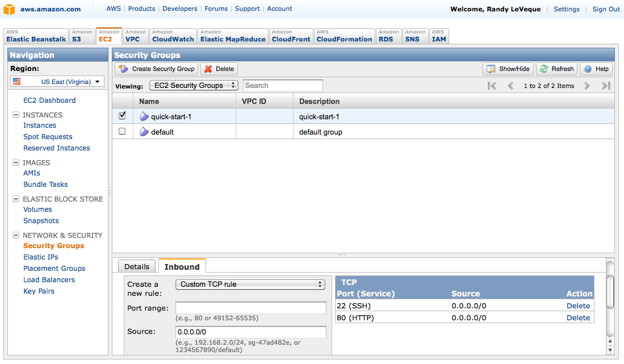Viewport: 624px width, 364px height.
Task: Delete the 22 (SSH) inbound rule
Action: pos(578,306)
